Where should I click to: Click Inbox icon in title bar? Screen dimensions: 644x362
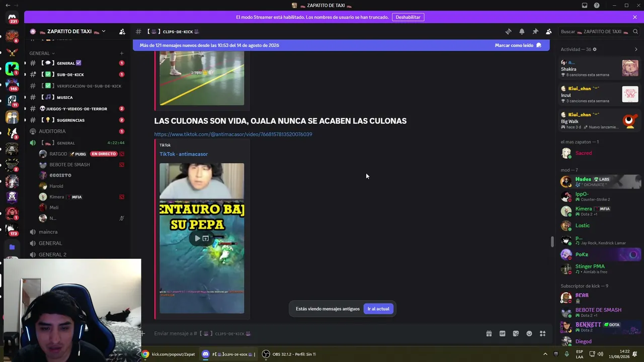coord(585,6)
